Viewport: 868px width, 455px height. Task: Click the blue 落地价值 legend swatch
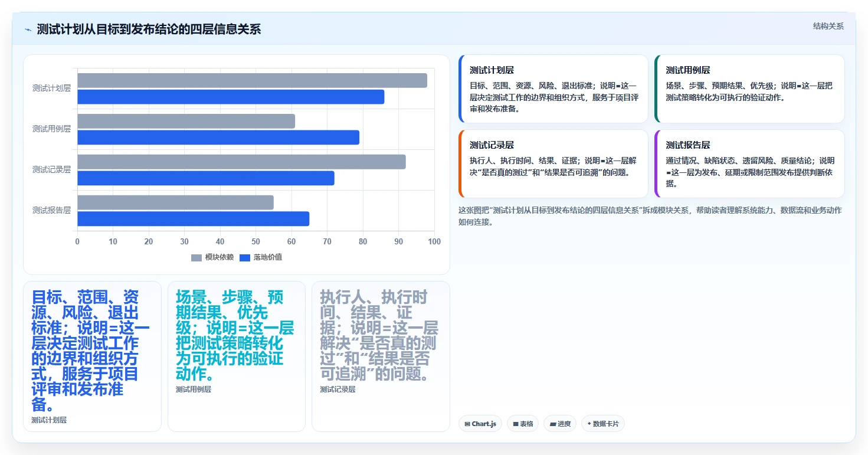(x=245, y=257)
